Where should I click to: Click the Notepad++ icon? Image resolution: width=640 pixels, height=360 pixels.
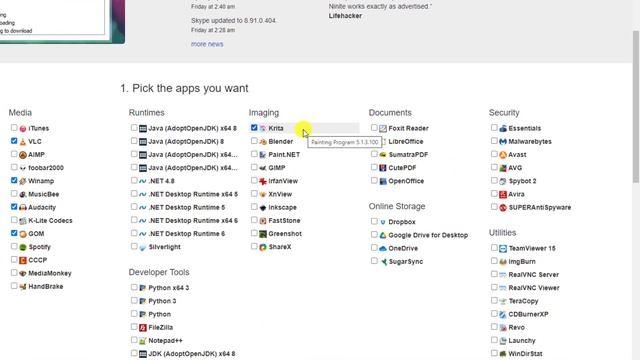pyautogui.click(x=143, y=340)
